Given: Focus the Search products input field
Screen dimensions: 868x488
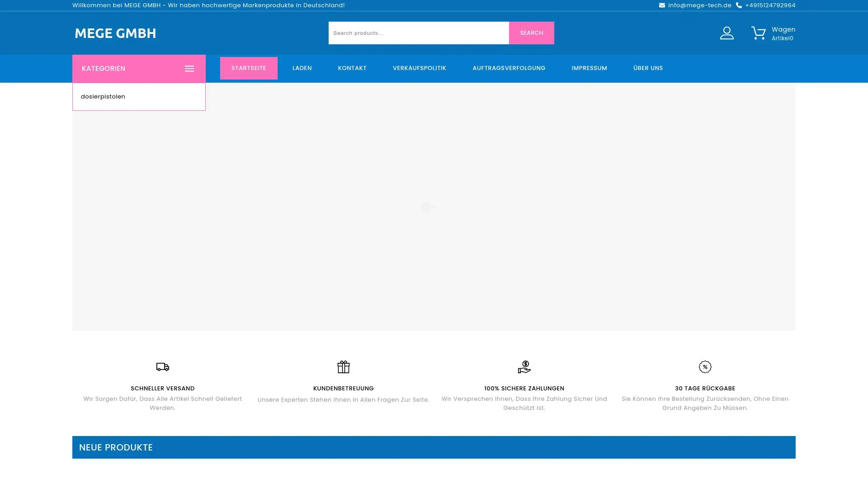Looking at the screenshot, I should (418, 33).
